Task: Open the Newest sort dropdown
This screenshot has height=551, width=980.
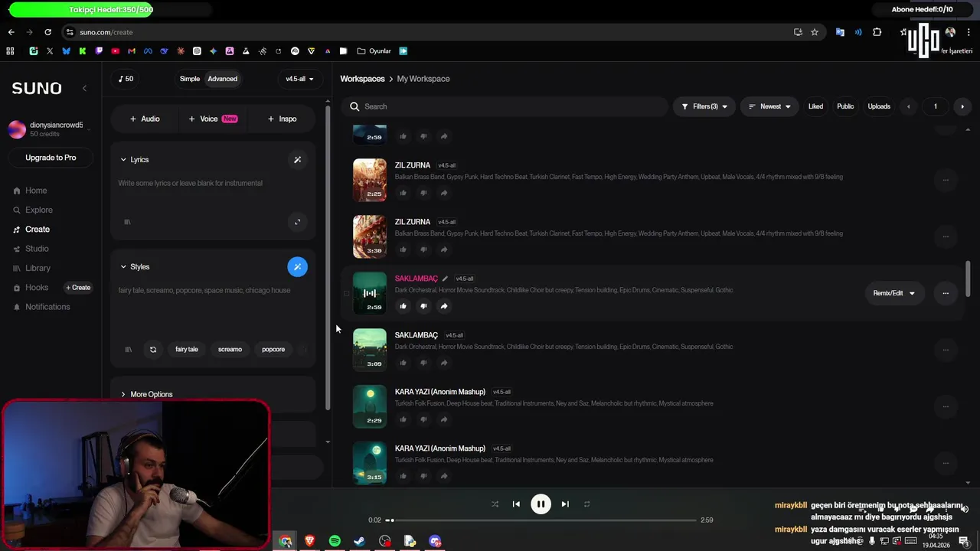Action: (x=769, y=106)
